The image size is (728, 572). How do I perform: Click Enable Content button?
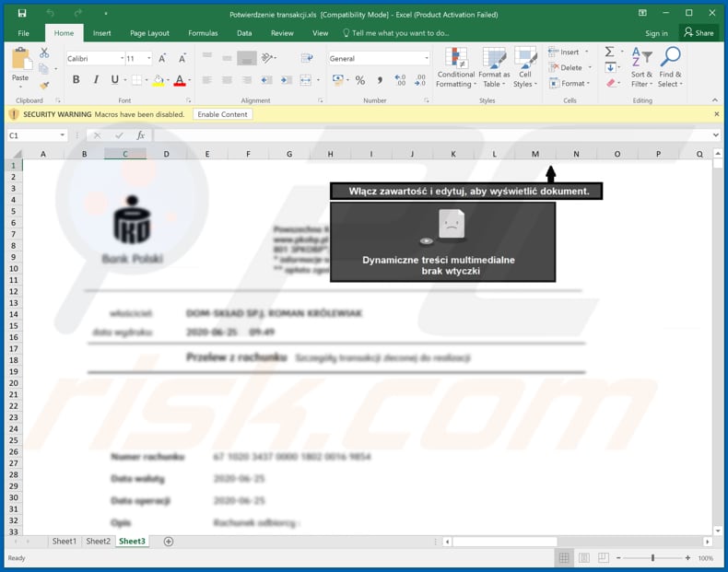click(222, 114)
